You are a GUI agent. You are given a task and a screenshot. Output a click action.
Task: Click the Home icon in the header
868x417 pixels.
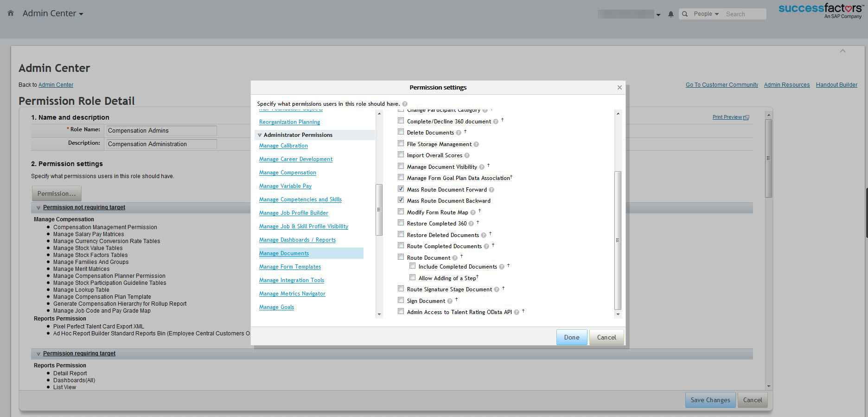[11, 13]
